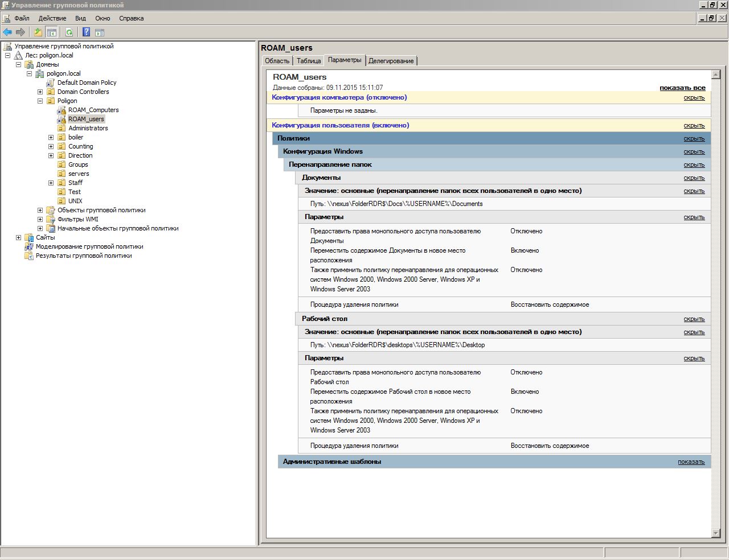
Task: Click the Administrators OU icon
Action: pos(62,128)
